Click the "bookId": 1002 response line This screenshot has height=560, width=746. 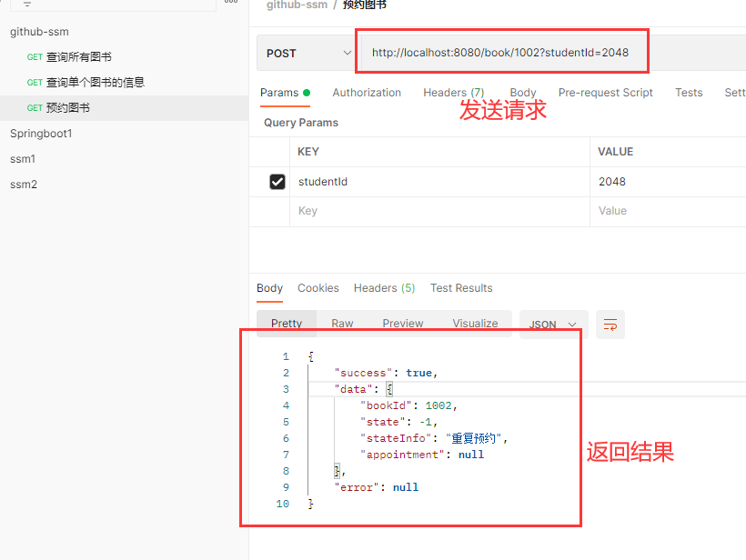point(408,405)
